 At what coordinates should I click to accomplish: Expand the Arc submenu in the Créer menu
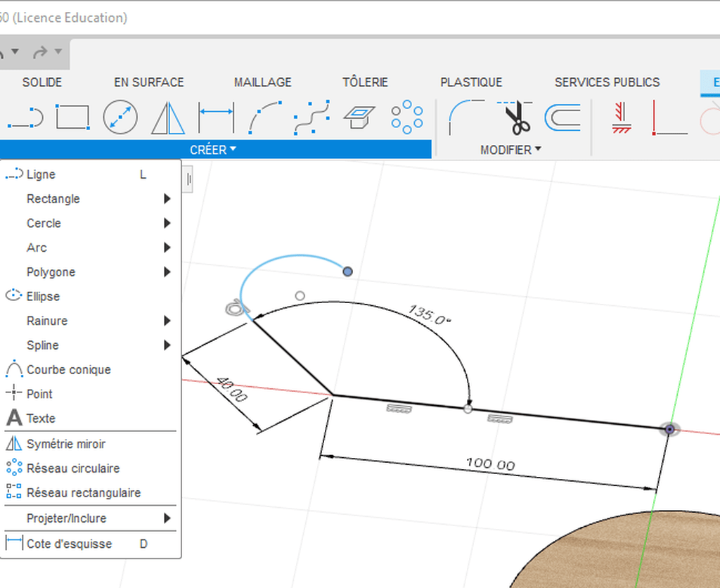pyautogui.click(x=167, y=247)
